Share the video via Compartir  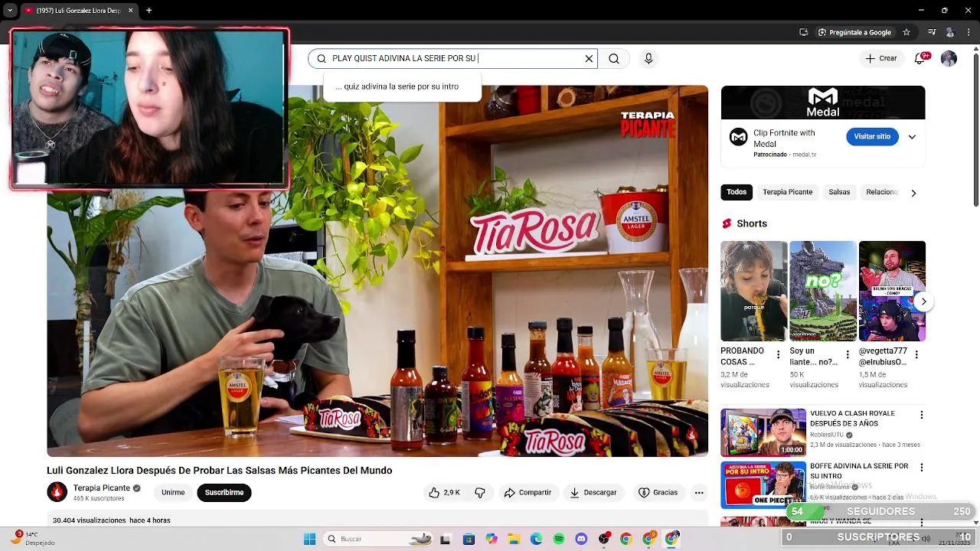pyautogui.click(x=528, y=493)
